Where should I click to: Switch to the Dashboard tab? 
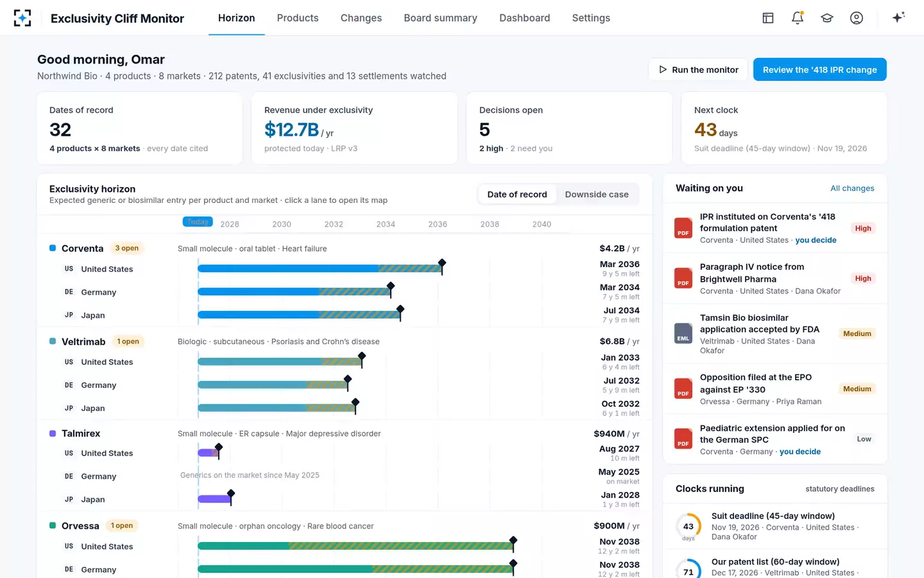(x=525, y=18)
